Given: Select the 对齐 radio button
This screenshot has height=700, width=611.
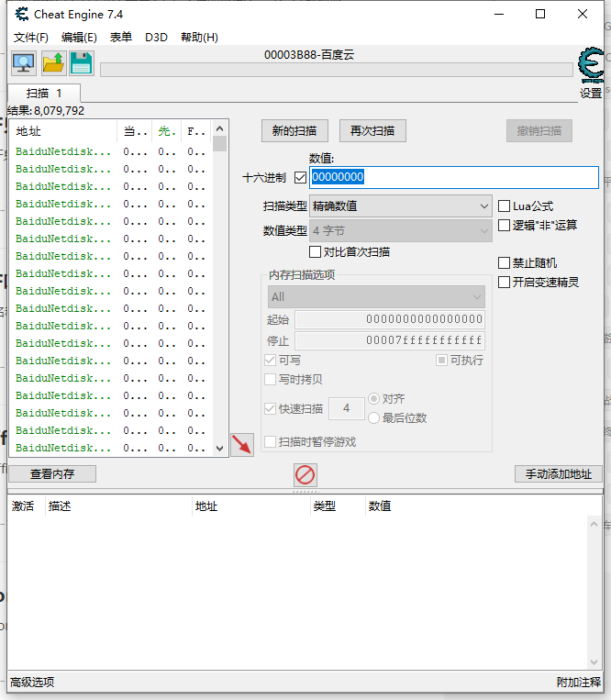Looking at the screenshot, I should [373, 398].
